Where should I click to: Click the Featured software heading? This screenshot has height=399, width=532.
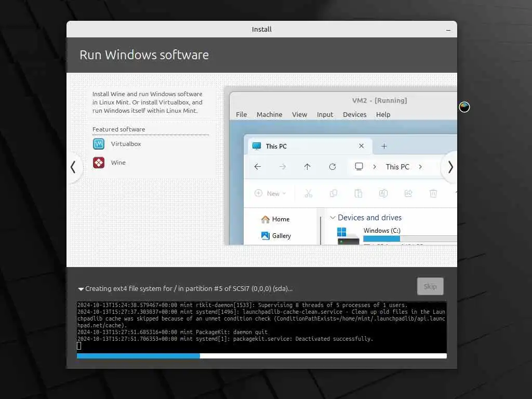click(119, 129)
